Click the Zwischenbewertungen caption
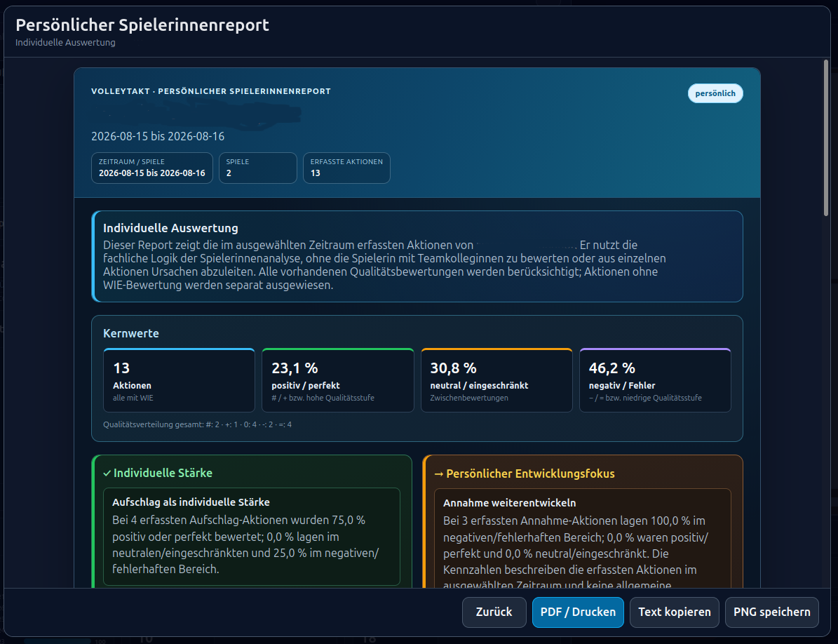838x644 pixels. tap(469, 398)
